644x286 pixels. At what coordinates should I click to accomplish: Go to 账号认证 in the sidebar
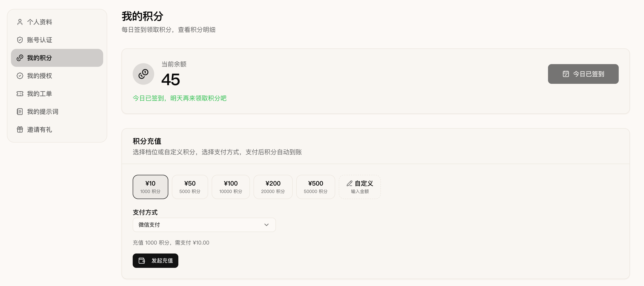pyautogui.click(x=57, y=40)
